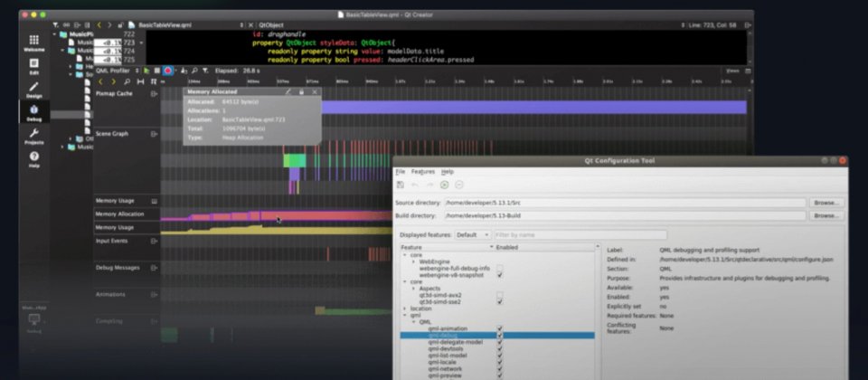Jump to next timeline event
This screenshot has height=380, width=868.
click(x=114, y=81)
